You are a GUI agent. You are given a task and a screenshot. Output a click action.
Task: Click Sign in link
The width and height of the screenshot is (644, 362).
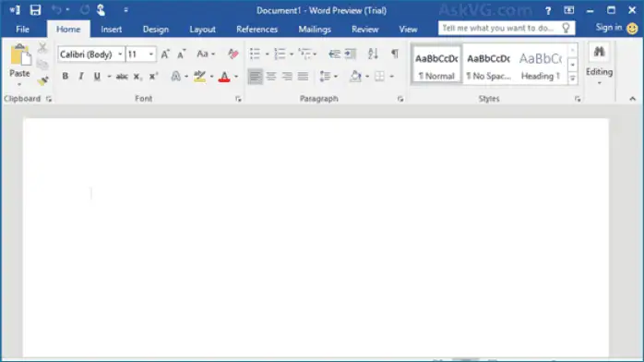(x=609, y=28)
